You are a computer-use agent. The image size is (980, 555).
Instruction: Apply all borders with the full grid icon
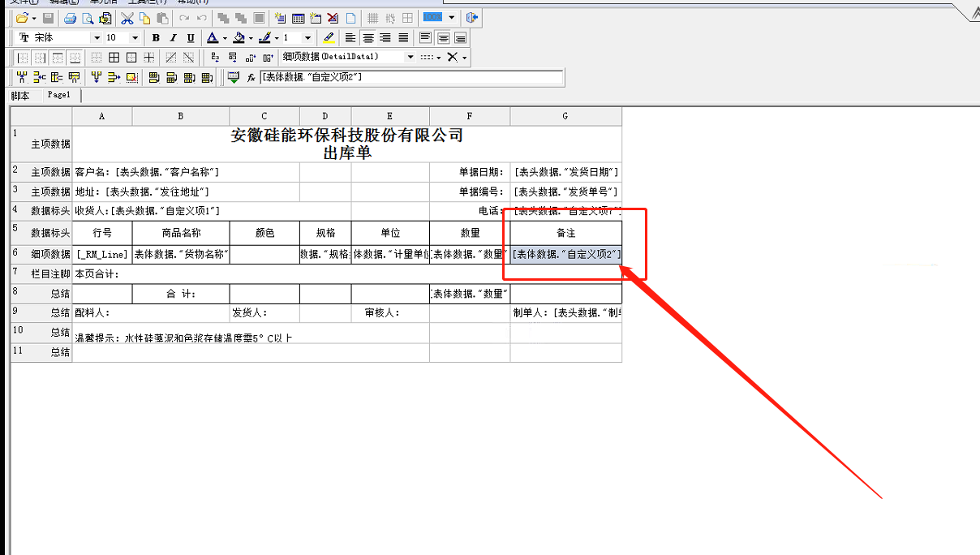pos(114,58)
